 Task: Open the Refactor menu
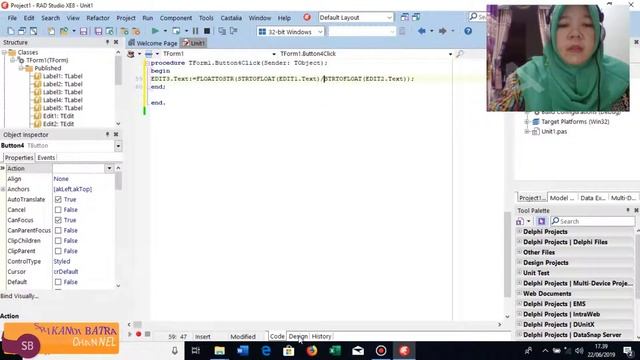pyautogui.click(x=98, y=18)
